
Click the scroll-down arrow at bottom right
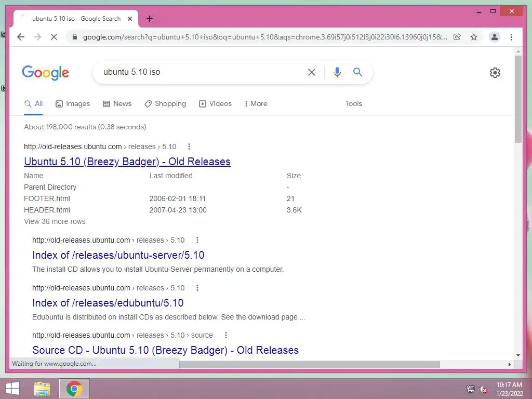pyautogui.click(x=518, y=355)
